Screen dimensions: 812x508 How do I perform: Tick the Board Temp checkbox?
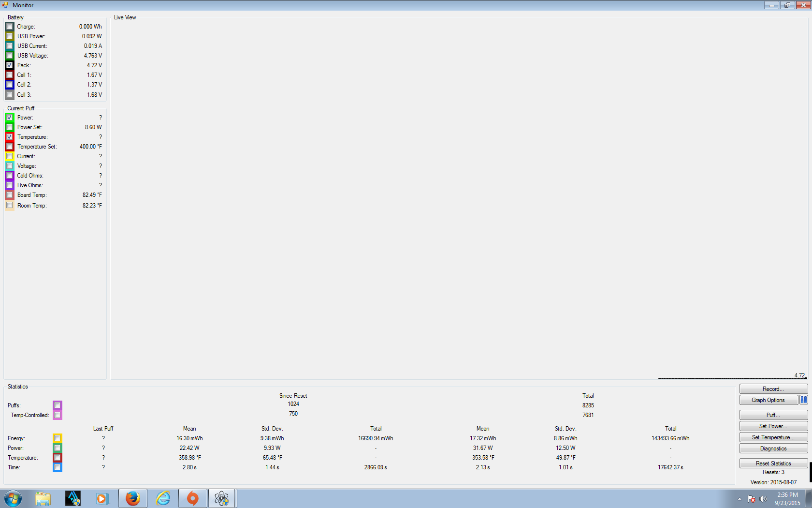[x=10, y=195]
